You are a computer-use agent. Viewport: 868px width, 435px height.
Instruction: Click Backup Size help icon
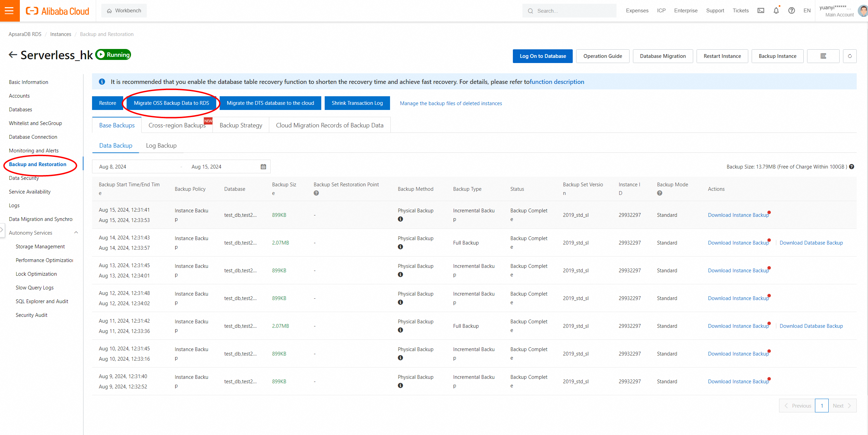(852, 167)
